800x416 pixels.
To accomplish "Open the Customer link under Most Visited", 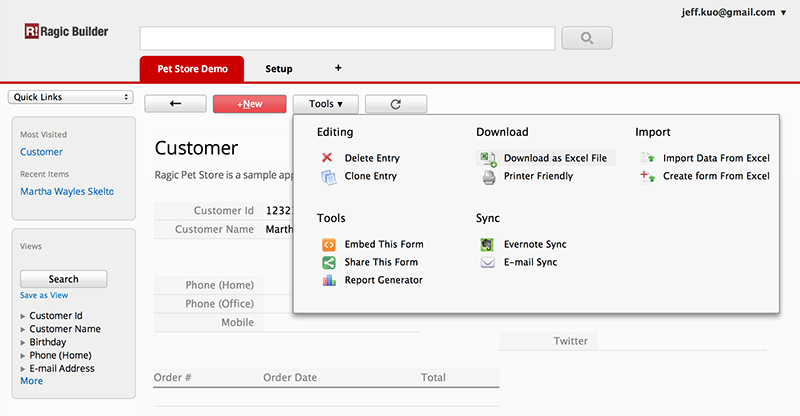I will click(x=41, y=152).
